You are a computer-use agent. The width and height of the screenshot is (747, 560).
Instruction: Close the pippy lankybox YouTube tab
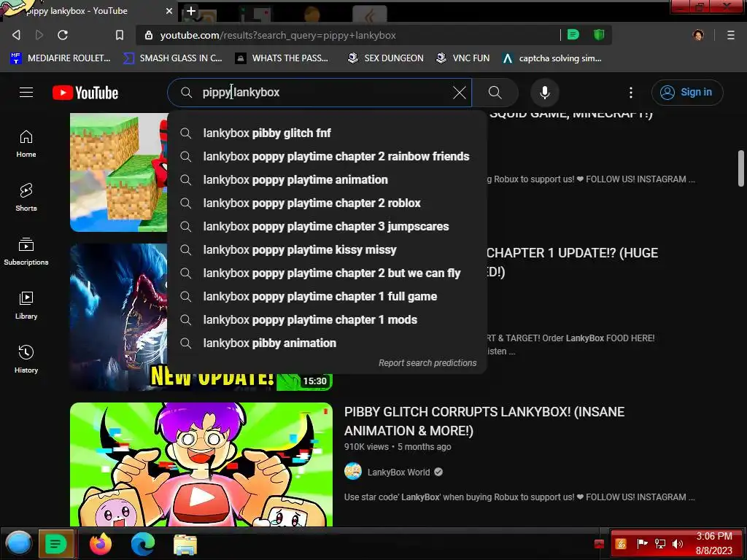pos(169,10)
